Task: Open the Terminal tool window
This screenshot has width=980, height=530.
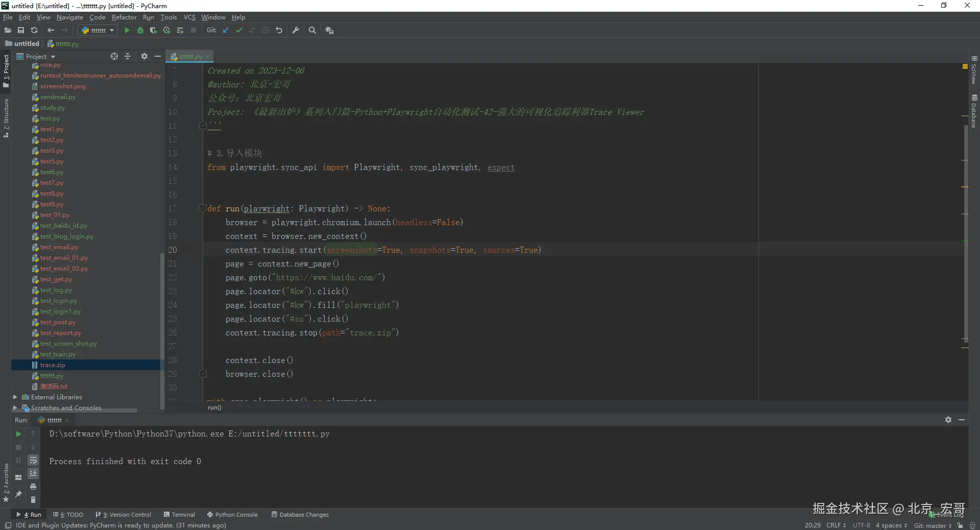Action: coord(179,515)
